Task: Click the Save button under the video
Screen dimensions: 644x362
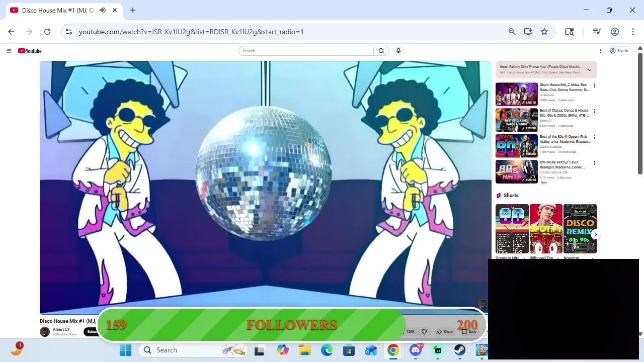Action: [x=469, y=332]
